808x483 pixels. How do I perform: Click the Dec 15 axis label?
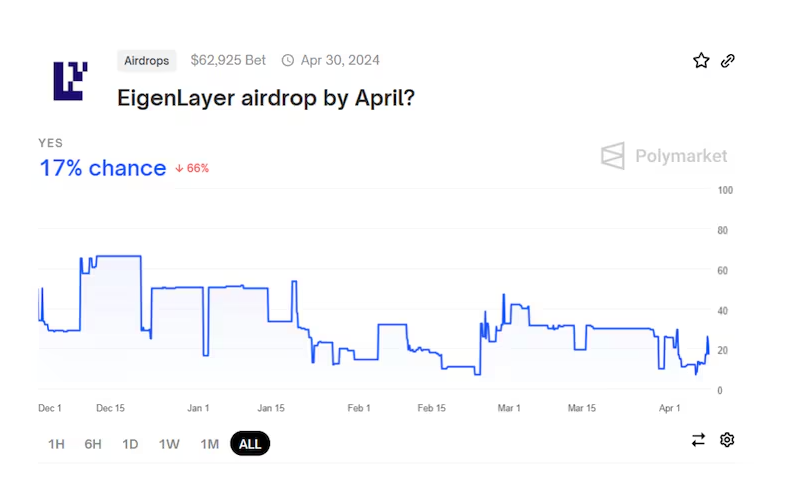110,408
